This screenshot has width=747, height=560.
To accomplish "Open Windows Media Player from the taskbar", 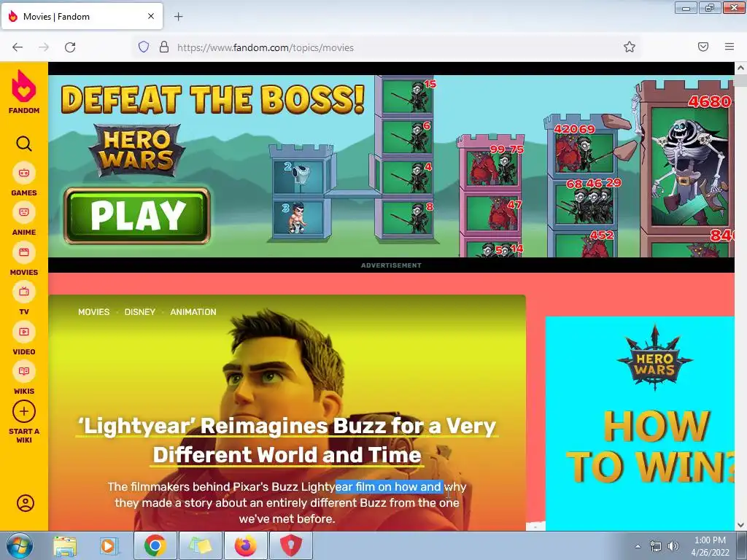I will [x=109, y=546].
